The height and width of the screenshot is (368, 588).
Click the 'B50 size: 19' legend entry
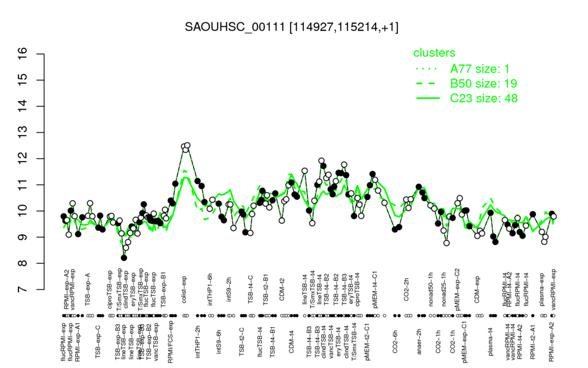click(483, 83)
